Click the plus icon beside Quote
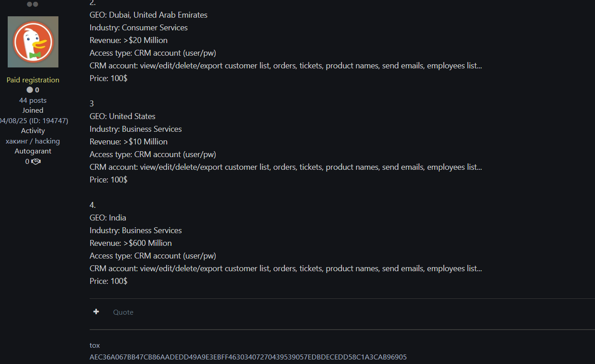The width and height of the screenshot is (595, 364). (x=96, y=311)
